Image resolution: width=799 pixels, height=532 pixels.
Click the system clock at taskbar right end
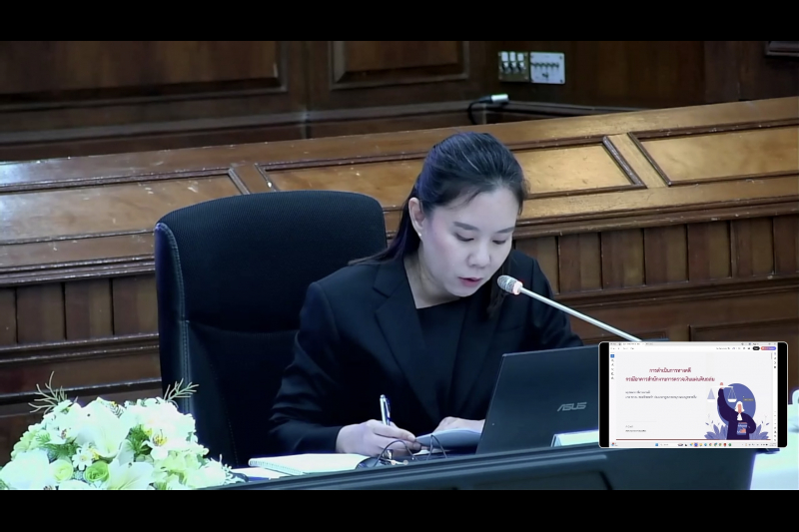[x=774, y=444]
